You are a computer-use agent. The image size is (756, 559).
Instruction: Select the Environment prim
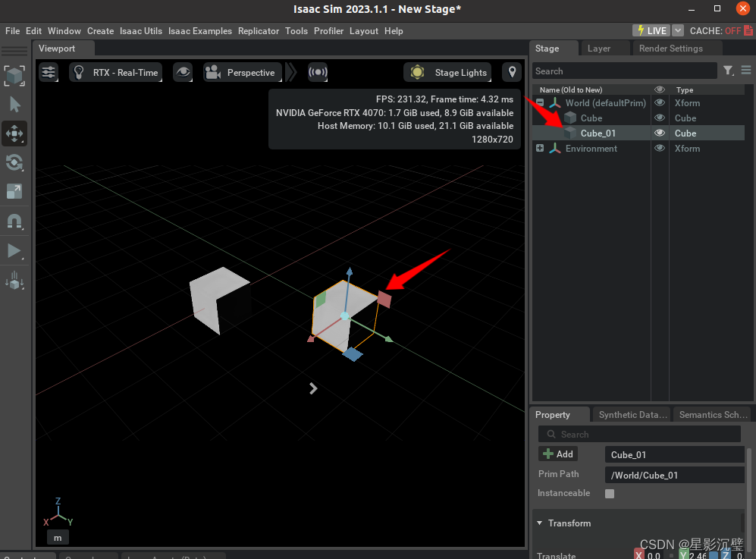(591, 149)
